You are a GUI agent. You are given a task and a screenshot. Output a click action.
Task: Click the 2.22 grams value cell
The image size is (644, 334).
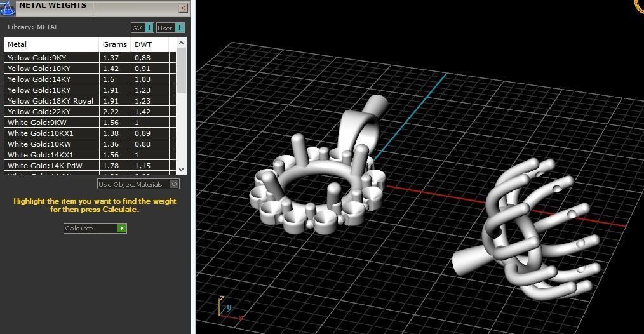[115, 111]
